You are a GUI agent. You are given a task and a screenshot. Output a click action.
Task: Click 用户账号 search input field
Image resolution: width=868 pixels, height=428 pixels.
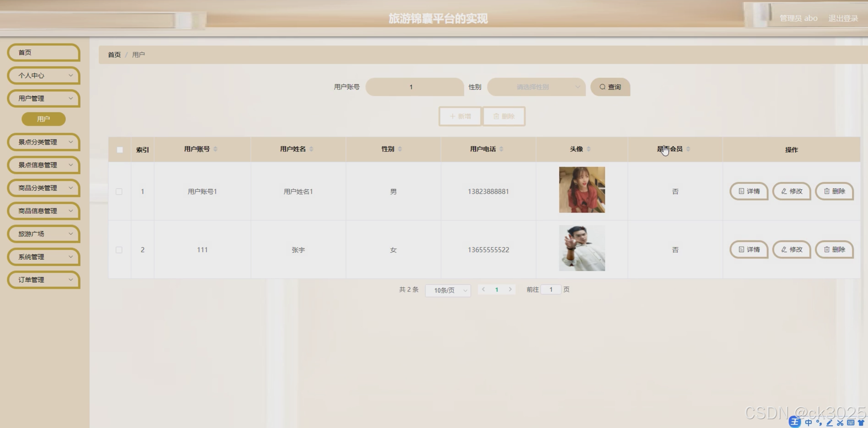click(414, 87)
